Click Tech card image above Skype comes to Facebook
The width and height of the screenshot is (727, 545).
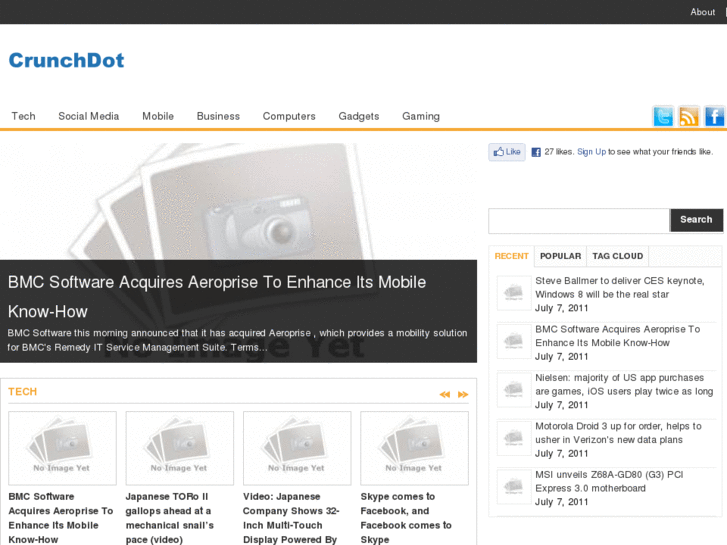click(x=415, y=448)
